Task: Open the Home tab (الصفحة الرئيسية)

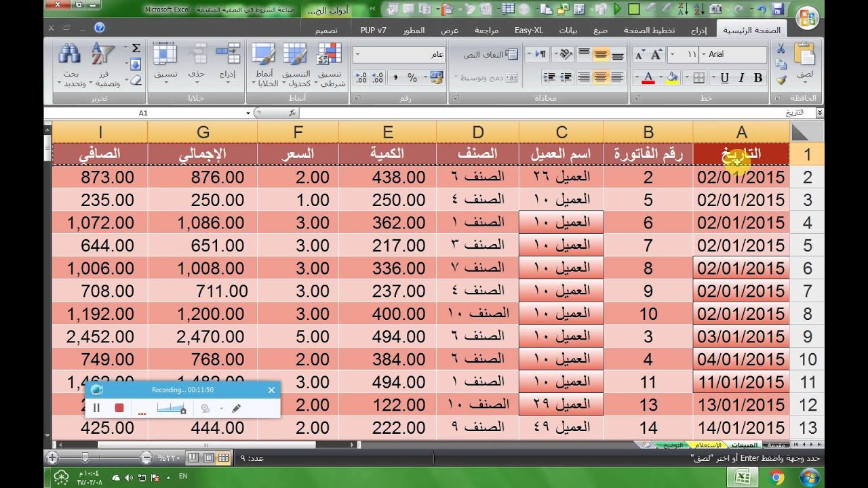Action: click(752, 30)
